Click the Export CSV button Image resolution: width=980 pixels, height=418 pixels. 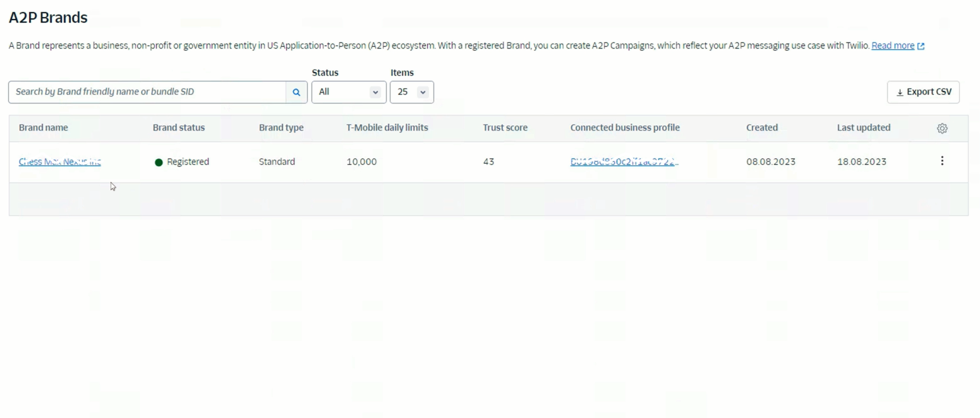[x=923, y=92]
